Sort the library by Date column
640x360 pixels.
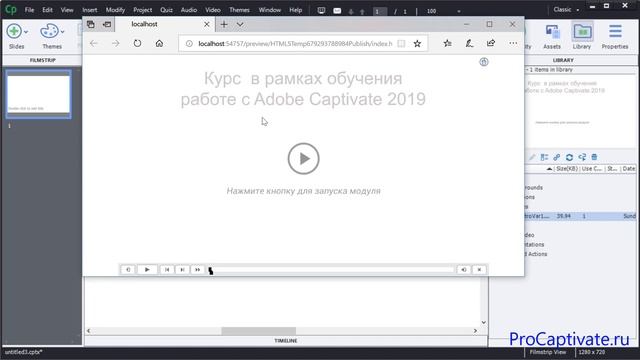pos(629,169)
